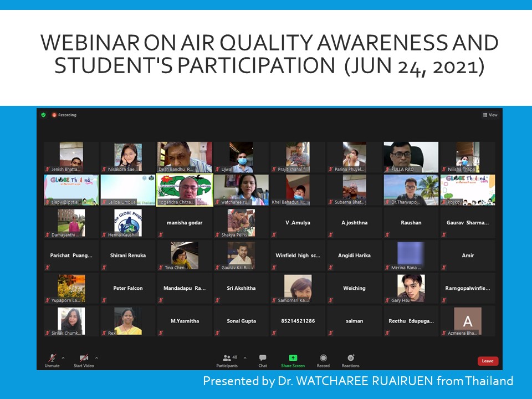Click the Azmeera avatar with letter A

tap(467, 320)
